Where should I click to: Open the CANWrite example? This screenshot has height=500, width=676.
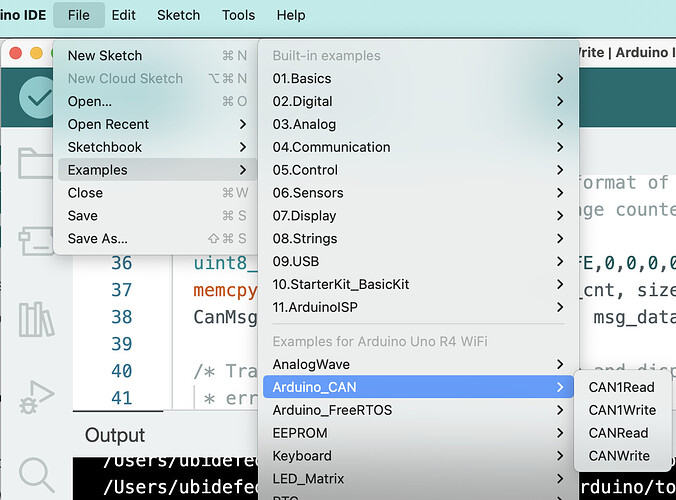(x=622, y=456)
